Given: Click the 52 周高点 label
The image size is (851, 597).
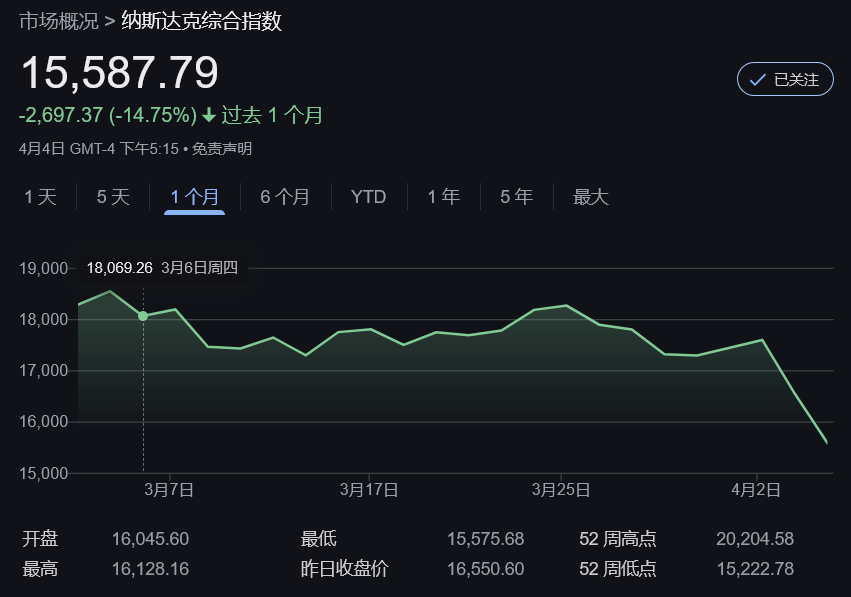Looking at the screenshot, I should click(618, 539).
